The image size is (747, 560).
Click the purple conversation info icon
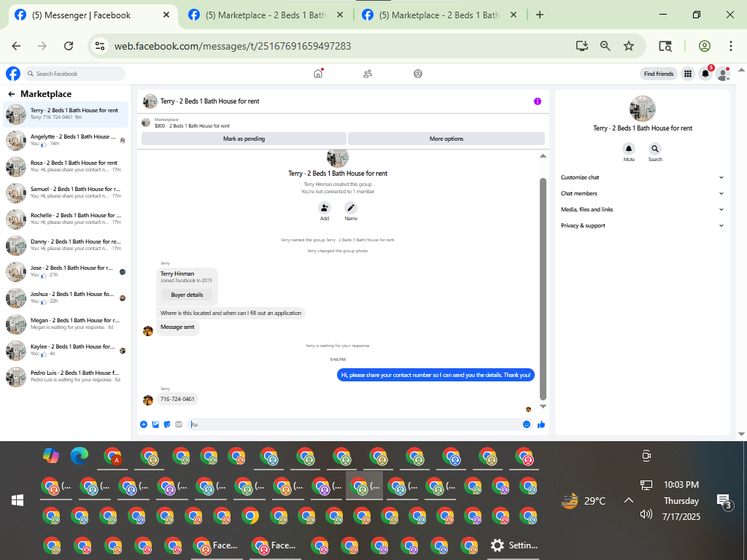(x=538, y=101)
